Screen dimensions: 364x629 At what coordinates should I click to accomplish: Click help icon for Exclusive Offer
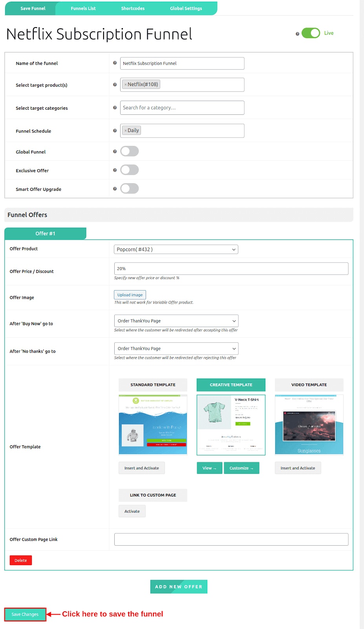pos(115,170)
